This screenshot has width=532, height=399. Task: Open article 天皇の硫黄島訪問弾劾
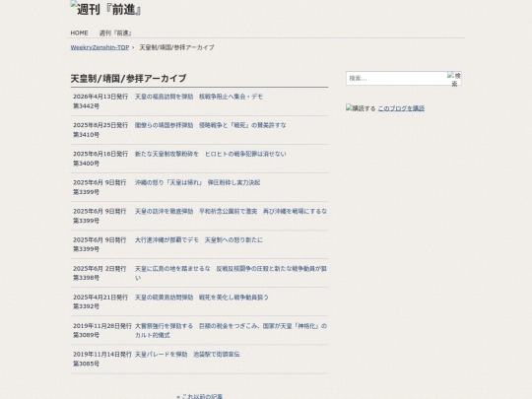[202, 298]
